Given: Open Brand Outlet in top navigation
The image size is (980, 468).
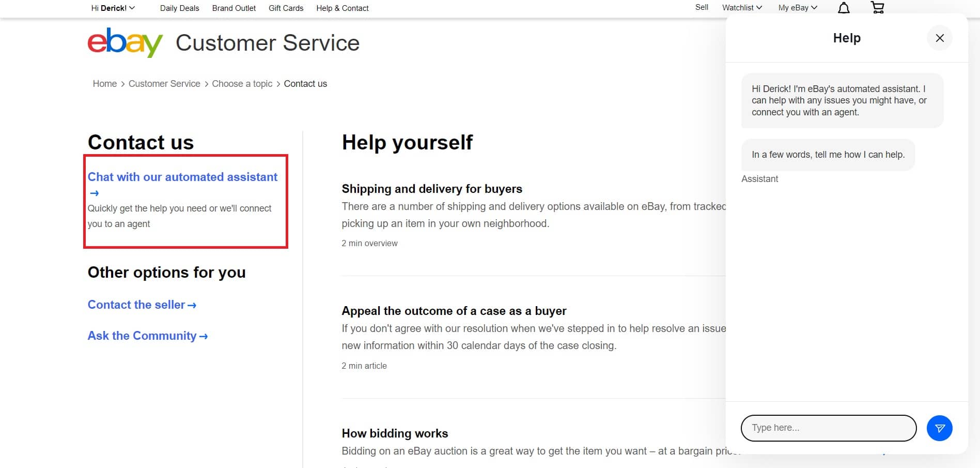Looking at the screenshot, I should click(x=234, y=8).
